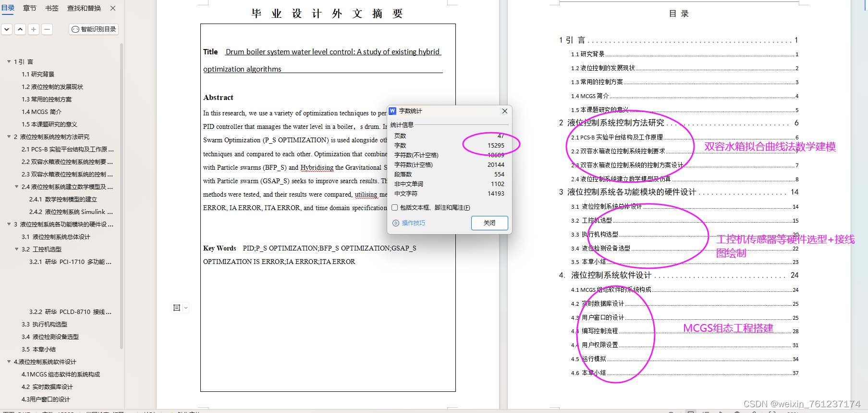The height and width of the screenshot is (413, 868).
Task: Select outline item '4.2 实时数据库设计'
Action: pyautogui.click(x=47, y=387)
